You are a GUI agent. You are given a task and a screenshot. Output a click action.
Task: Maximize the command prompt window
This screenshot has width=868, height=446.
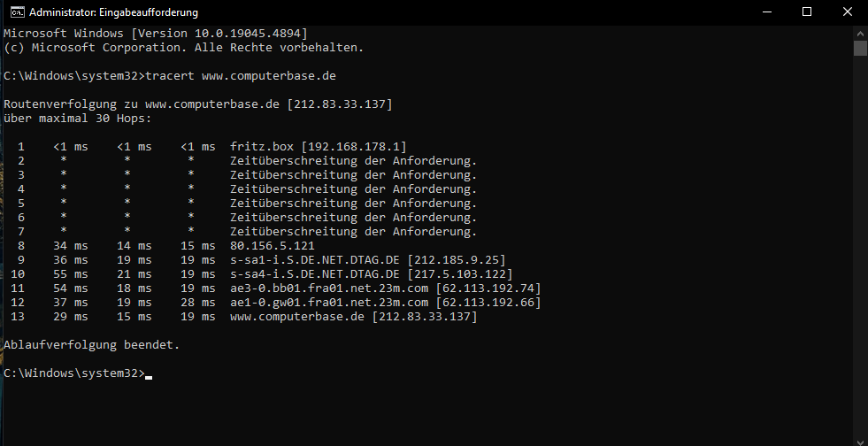click(x=807, y=12)
